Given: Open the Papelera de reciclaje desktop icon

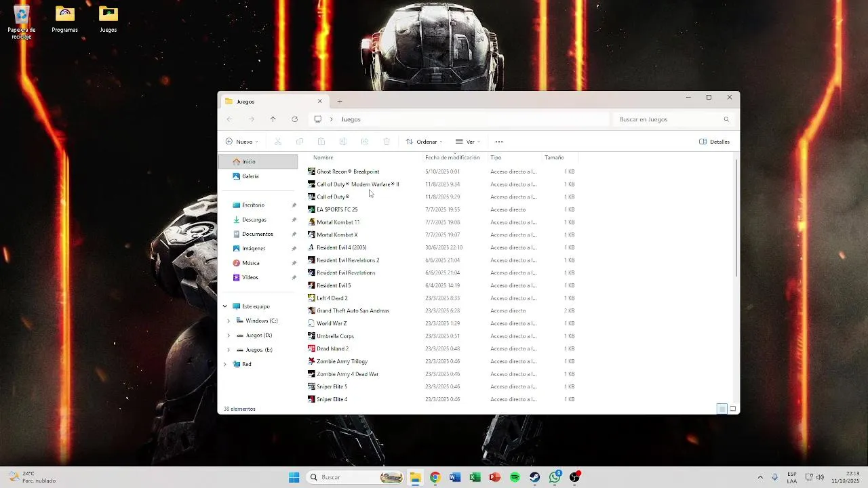Looking at the screenshot, I should pos(22,22).
